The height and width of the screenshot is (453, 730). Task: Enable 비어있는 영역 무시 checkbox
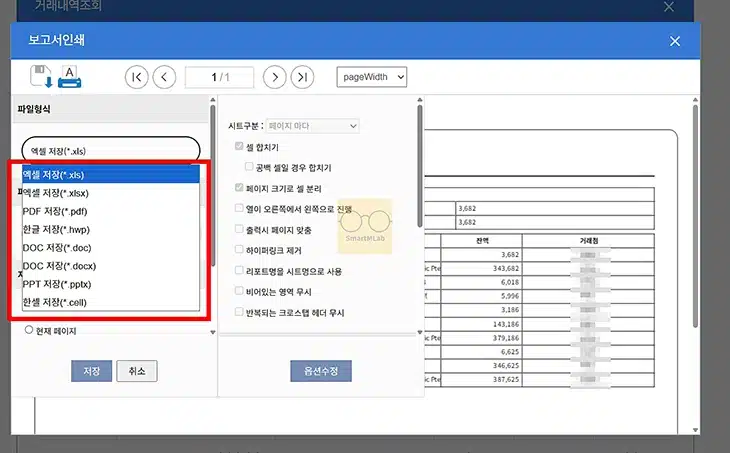[x=239, y=291]
